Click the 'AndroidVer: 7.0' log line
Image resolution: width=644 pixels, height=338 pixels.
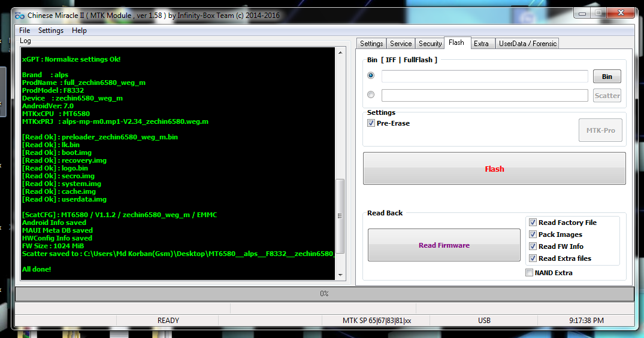[48, 106]
